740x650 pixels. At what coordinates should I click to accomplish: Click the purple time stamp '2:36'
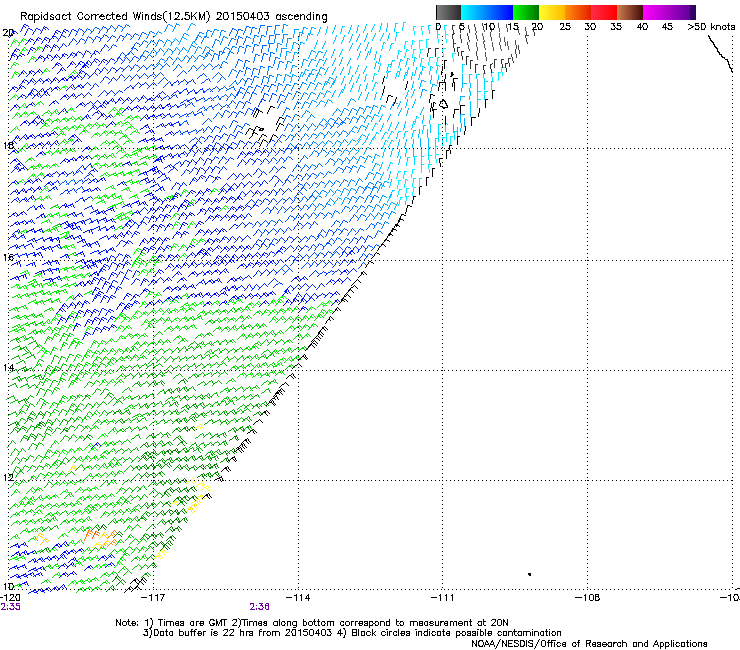pyautogui.click(x=260, y=607)
